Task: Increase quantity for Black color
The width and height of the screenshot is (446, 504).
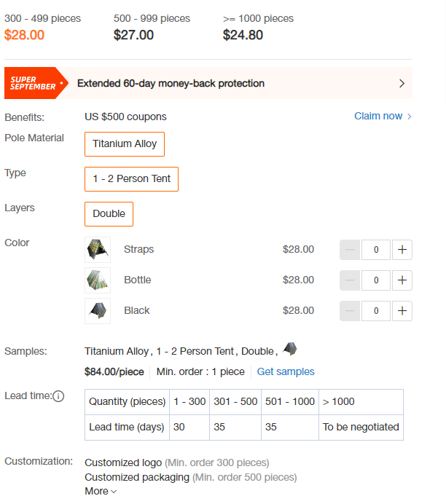Action: (x=402, y=310)
